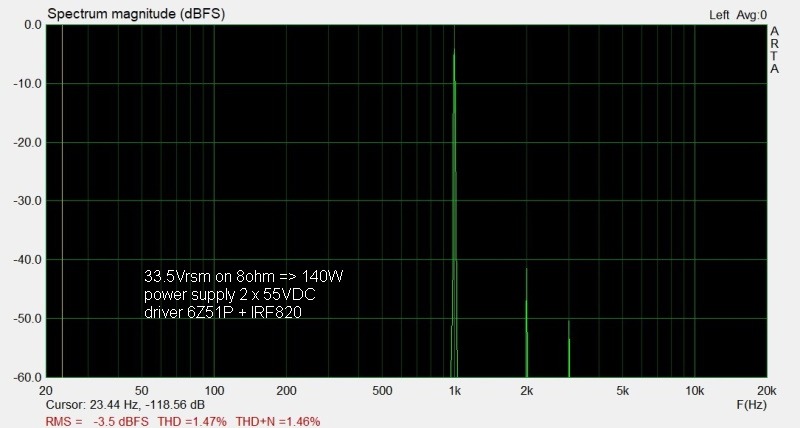
Task: Click the '10k' frequency axis label
Action: [x=694, y=391]
